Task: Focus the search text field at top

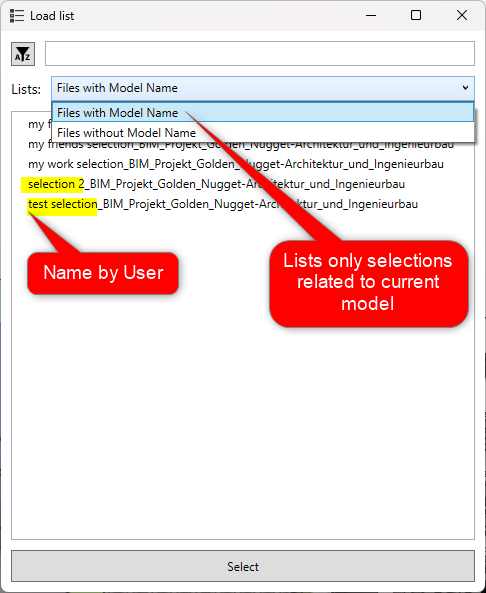Action: (x=260, y=53)
